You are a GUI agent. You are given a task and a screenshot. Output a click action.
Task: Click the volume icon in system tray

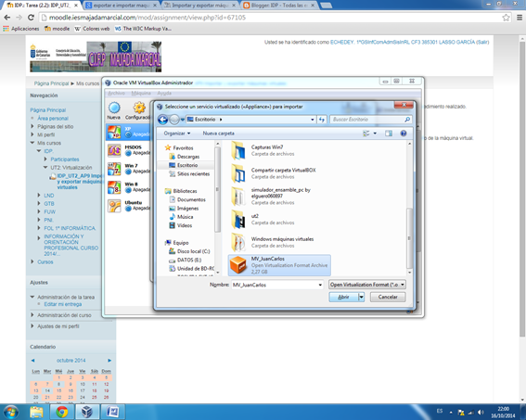[x=481, y=413]
